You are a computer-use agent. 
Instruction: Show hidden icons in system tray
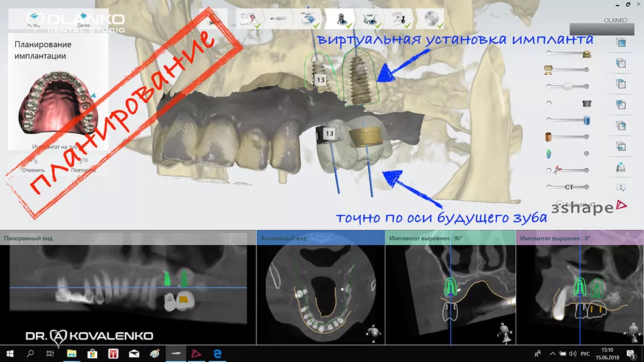click(x=552, y=353)
